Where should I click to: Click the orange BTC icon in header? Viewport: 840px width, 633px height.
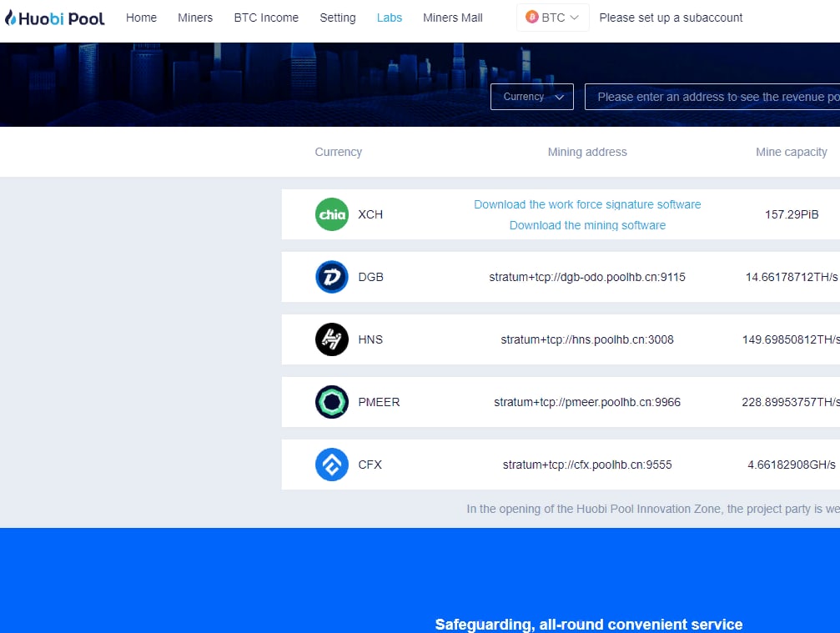click(x=531, y=18)
